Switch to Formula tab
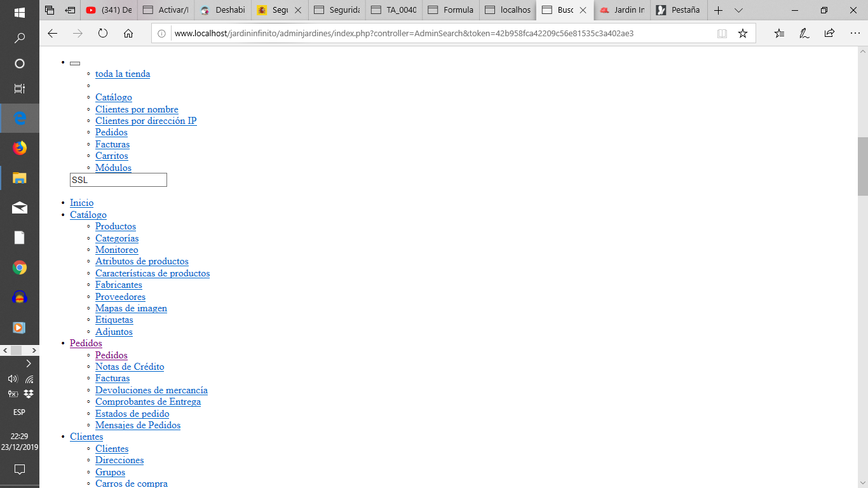 (x=452, y=10)
